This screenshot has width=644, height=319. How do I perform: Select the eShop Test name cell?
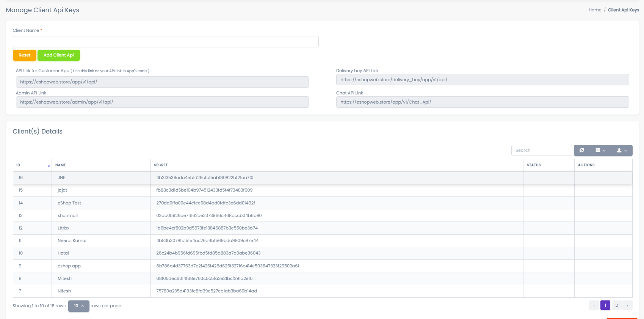101,203
